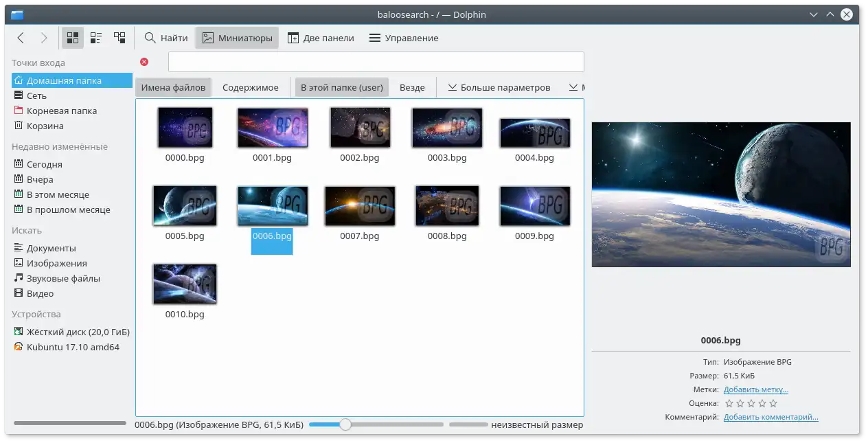The height and width of the screenshot is (443, 868).
Task: Open Kubuntu 17.10 amd64 device
Action: pyautogui.click(x=72, y=347)
